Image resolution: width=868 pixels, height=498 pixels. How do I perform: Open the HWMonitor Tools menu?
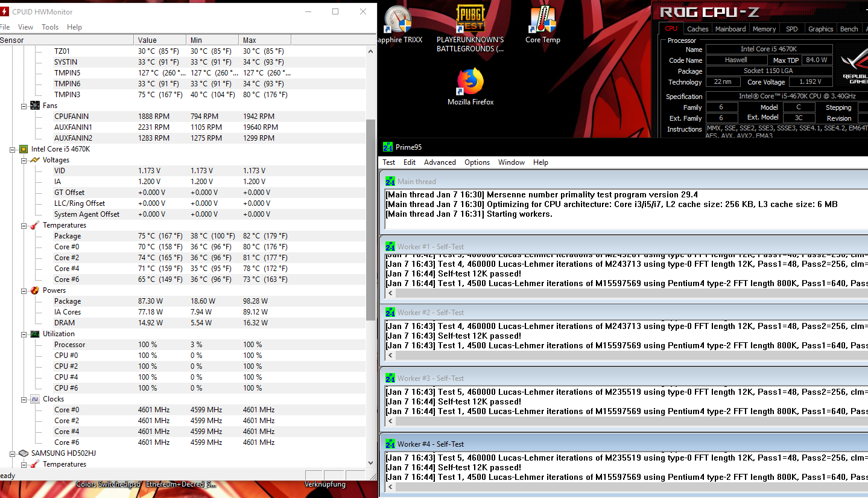pos(50,27)
